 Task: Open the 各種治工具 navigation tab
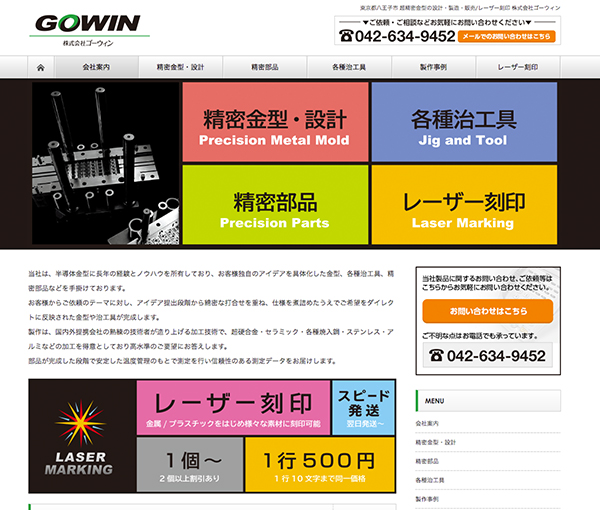point(349,67)
